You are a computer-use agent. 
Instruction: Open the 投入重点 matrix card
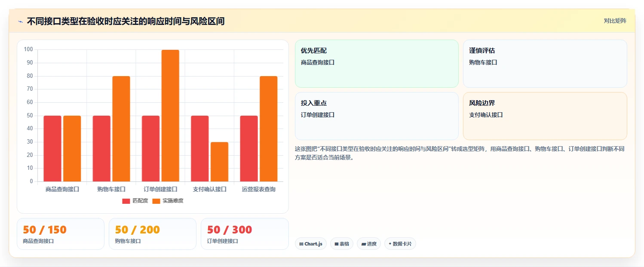pyautogui.click(x=377, y=116)
